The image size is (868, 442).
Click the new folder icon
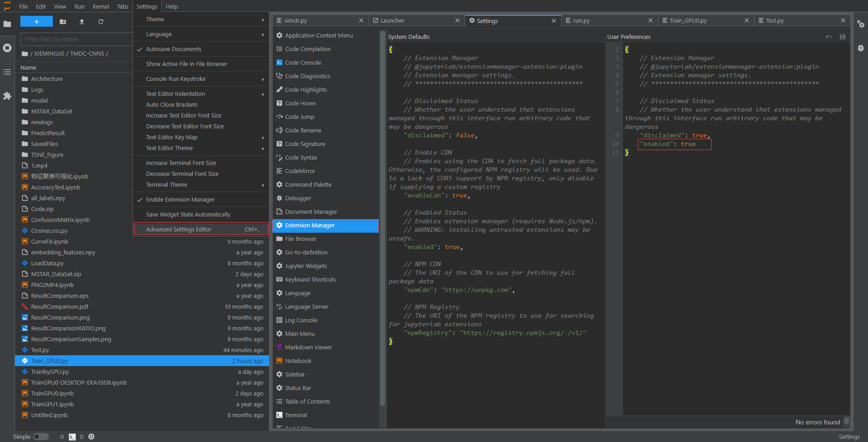point(63,22)
